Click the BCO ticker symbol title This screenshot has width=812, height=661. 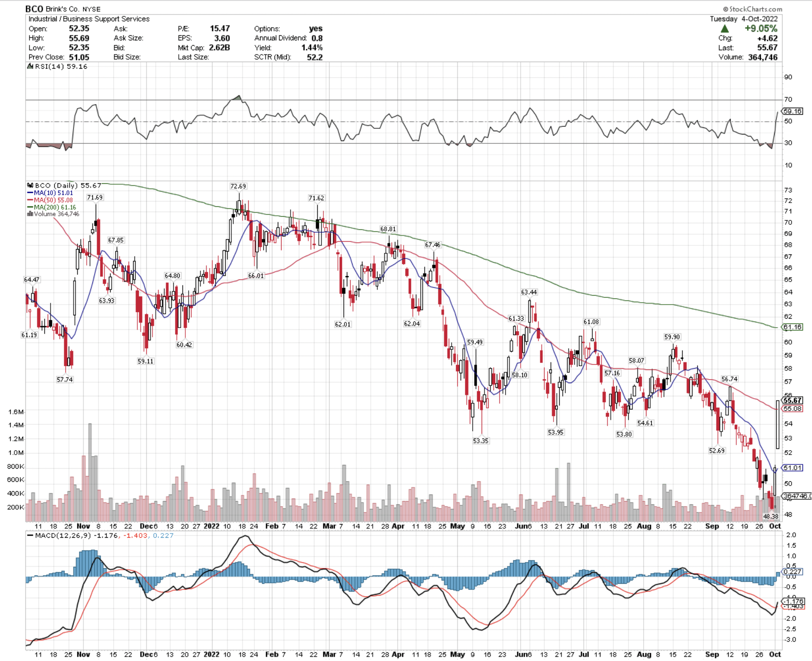tap(34, 9)
